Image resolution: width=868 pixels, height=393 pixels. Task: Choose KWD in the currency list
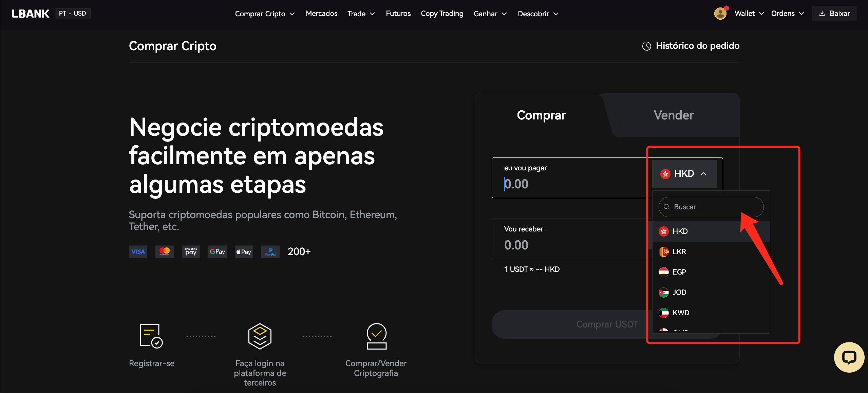(x=711, y=313)
